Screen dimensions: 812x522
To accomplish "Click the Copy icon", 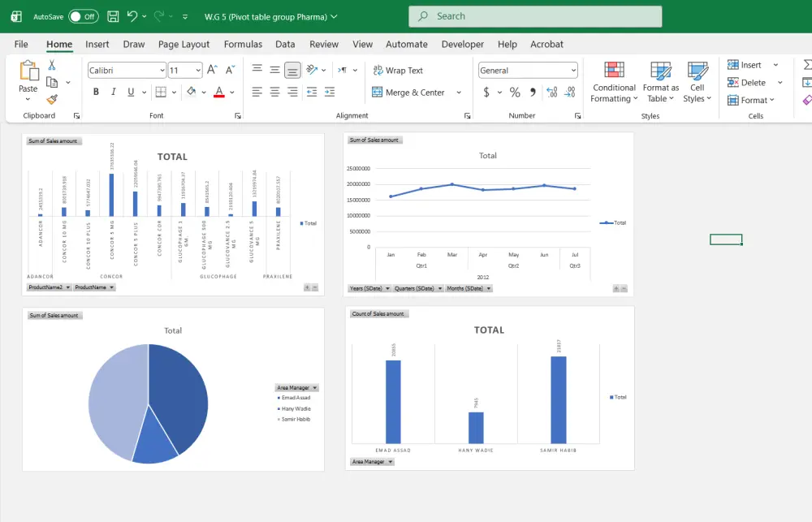I will [52, 82].
